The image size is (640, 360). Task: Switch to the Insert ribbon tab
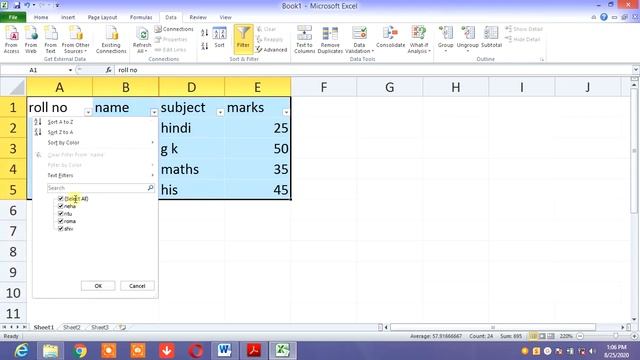tap(68, 17)
